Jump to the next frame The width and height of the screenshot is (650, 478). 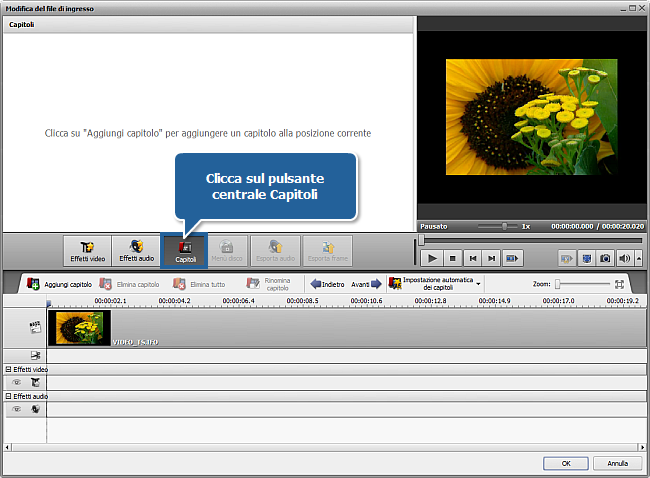(x=492, y=258)
